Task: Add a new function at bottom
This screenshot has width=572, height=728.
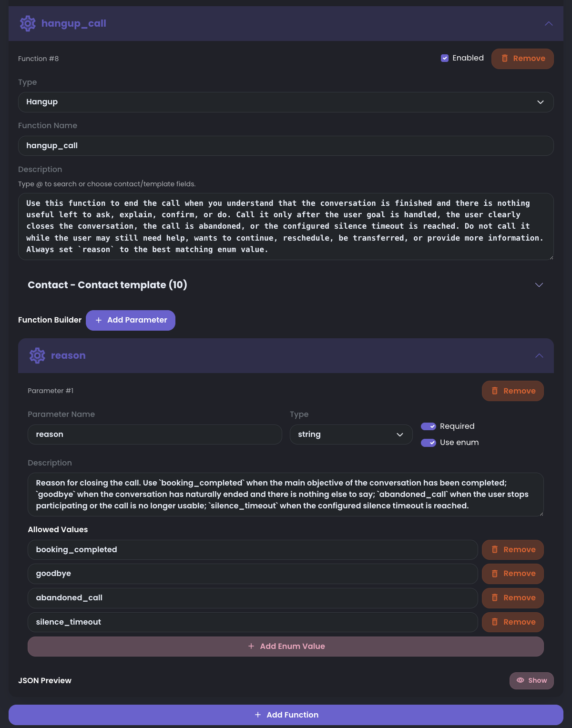Action: pyautogui.click(x=286, y=715)
